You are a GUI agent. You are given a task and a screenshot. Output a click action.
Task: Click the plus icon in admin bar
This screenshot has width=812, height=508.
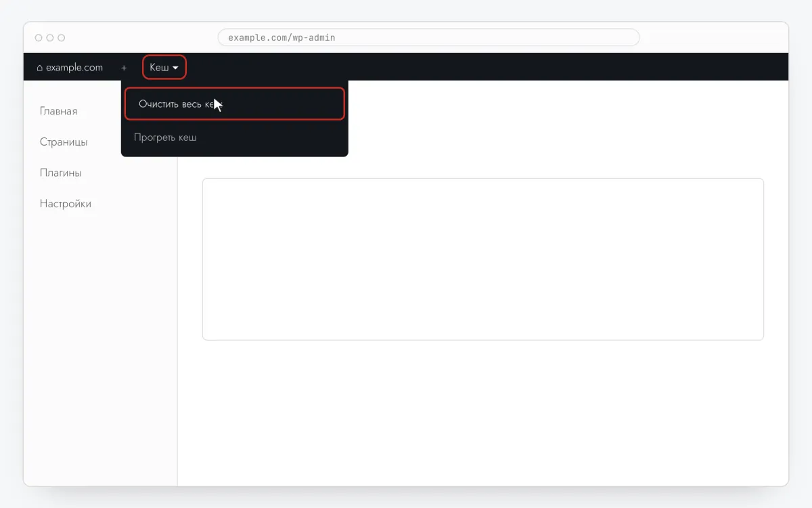click(x=124, y=68)
